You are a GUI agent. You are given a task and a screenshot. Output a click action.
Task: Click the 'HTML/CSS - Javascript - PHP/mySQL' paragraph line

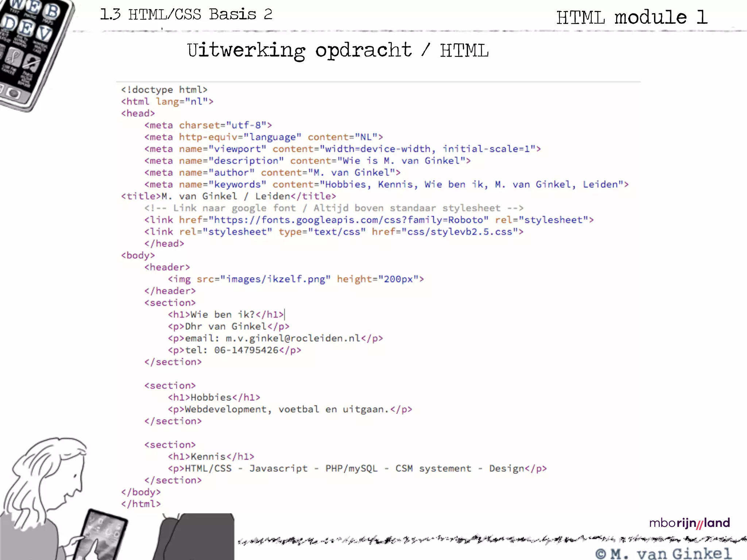(357, 468)
